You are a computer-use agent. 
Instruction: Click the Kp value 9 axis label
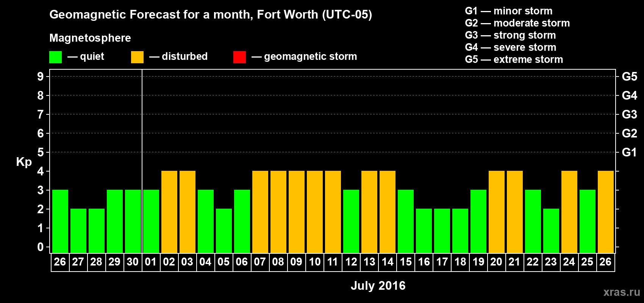coord(41,77)
